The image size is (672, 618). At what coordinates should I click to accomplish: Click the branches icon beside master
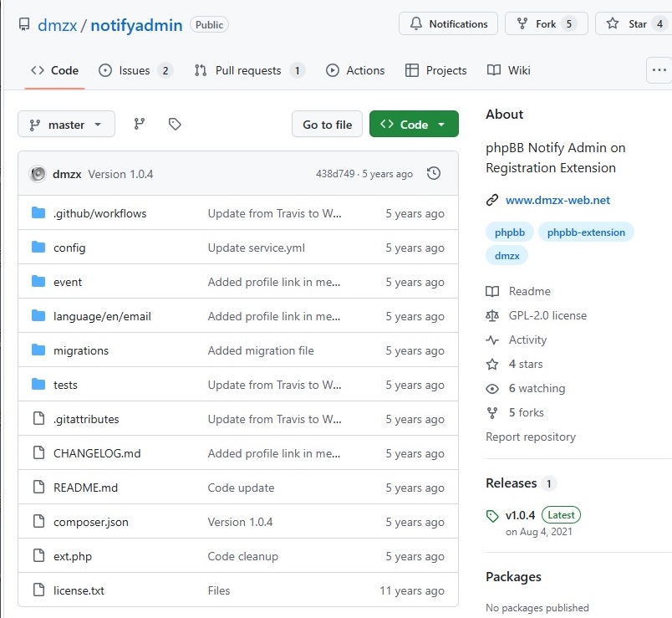tap(140, 125)
